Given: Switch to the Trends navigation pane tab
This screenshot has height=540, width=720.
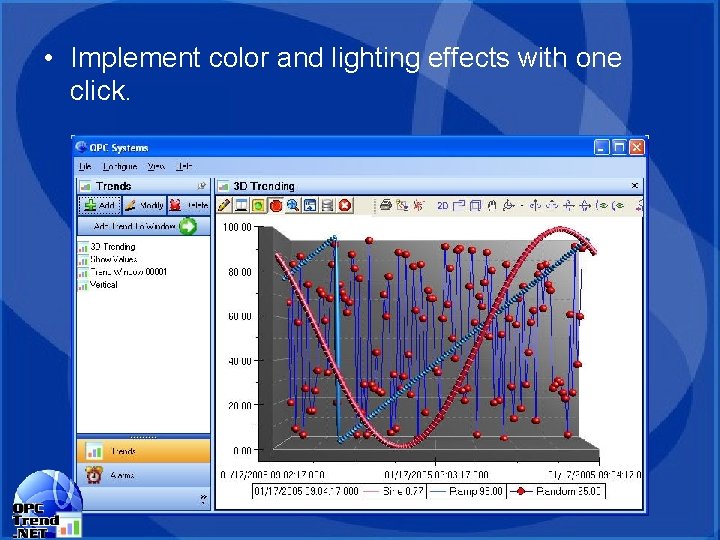Looking at the screenshot, I should [x=144, y=451].
